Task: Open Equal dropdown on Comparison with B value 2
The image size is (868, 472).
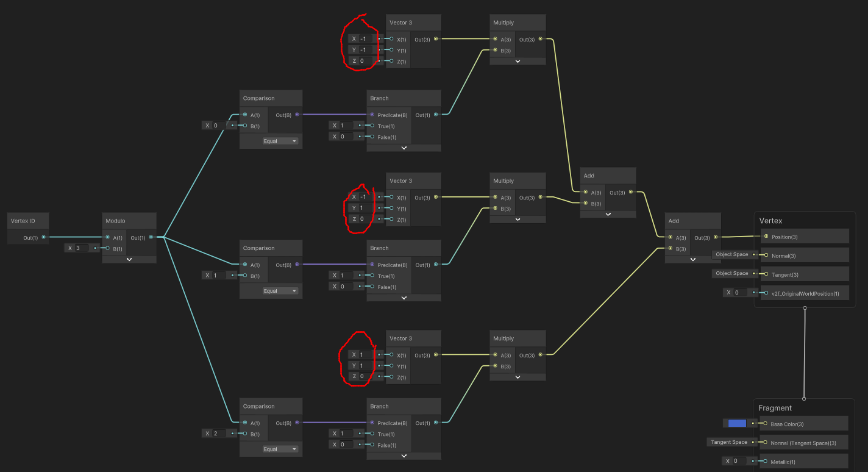Action: coord(280,449)
